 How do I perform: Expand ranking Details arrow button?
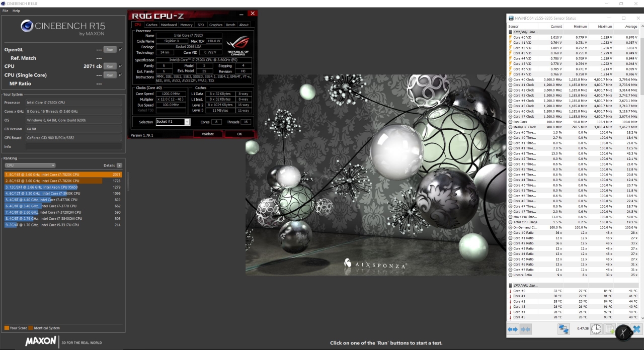click(119, 165)
